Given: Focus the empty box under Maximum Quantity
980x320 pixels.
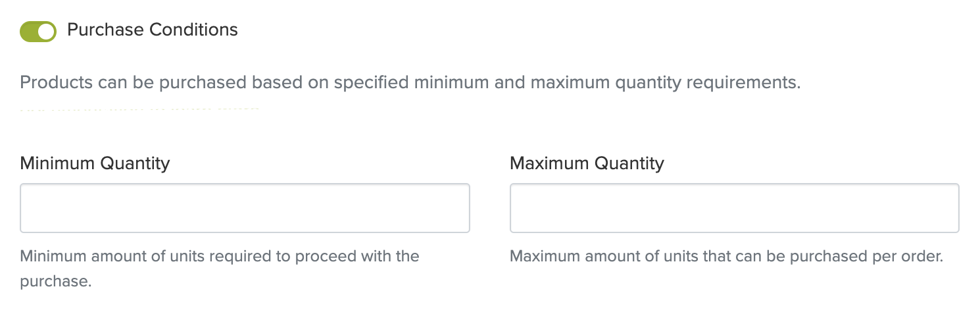Looking at the screenshot, I should click(734, 208).
